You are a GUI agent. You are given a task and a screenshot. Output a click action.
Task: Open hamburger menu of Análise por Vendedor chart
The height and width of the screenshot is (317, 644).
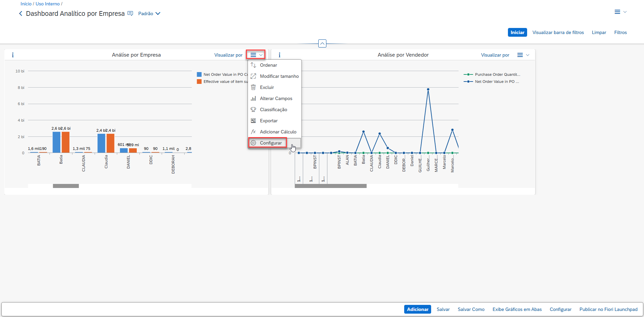point(523,55)
